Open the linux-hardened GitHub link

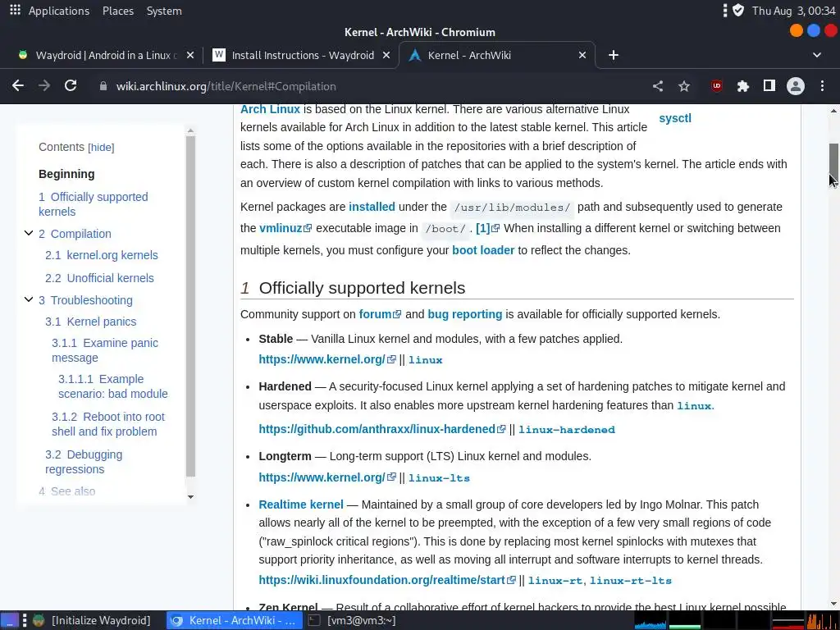[382, 429]
